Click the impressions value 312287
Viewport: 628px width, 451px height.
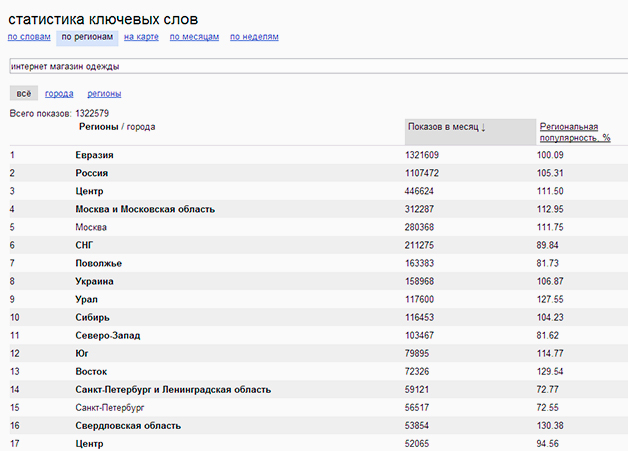[419, 209]
